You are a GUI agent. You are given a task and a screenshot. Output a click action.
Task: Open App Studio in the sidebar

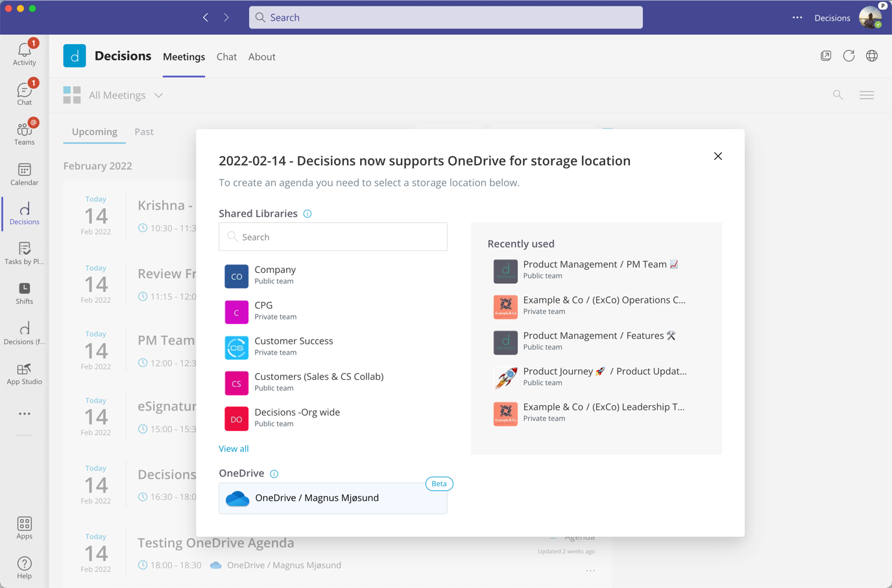24,373
